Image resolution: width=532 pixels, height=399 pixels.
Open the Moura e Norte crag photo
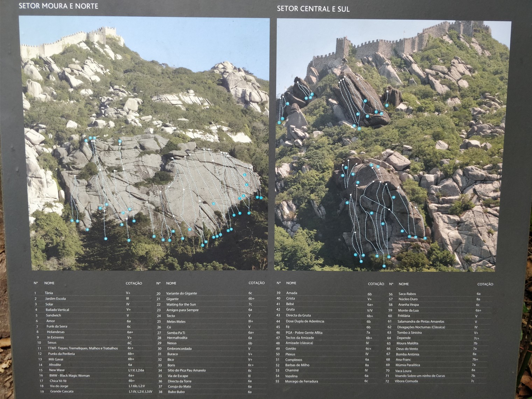coord(144,143)
